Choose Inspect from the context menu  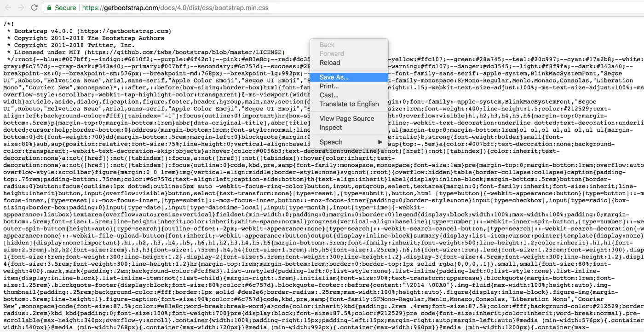(349, 128)
